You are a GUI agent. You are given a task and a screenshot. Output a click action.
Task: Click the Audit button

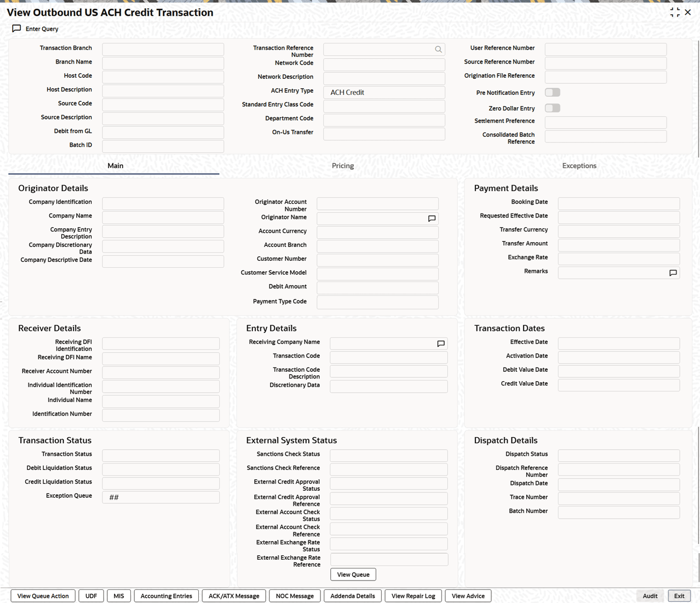pos(650,596)
